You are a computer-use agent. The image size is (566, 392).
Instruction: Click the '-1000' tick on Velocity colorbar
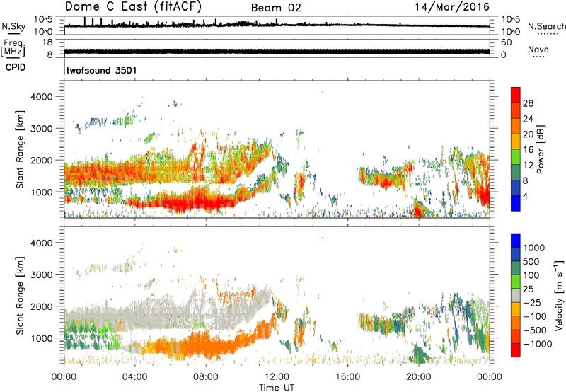pos(538,344)
